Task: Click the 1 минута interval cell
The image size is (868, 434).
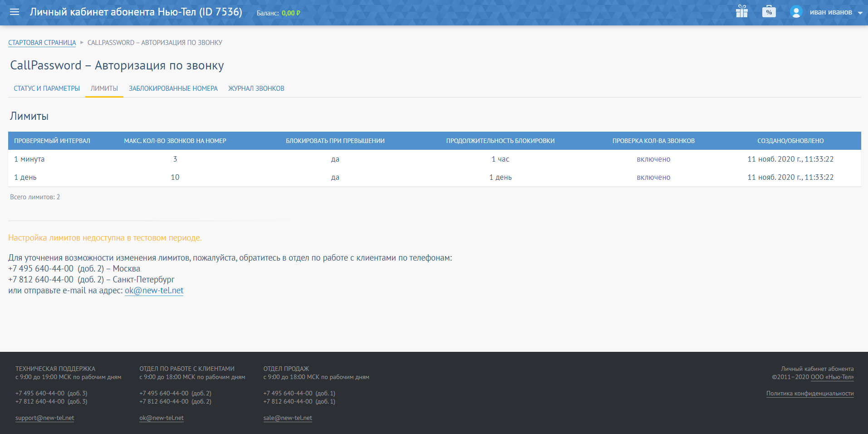Action: (x=29, y=159)
